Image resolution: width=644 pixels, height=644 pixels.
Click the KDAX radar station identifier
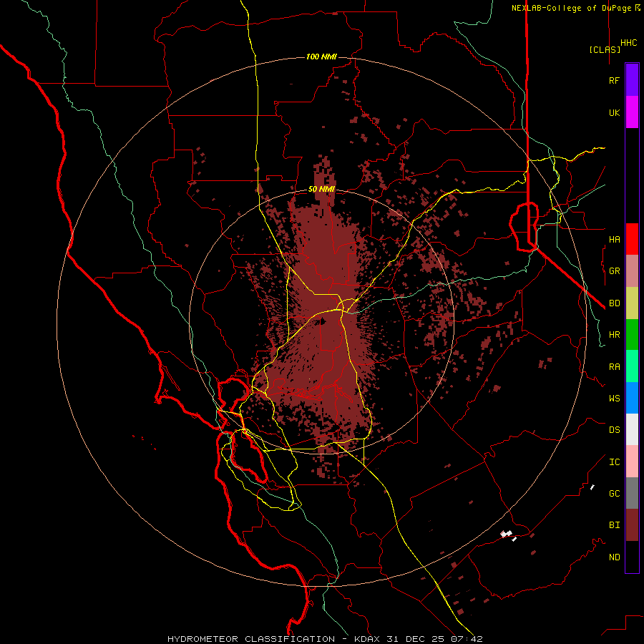[x=367, y=639]
